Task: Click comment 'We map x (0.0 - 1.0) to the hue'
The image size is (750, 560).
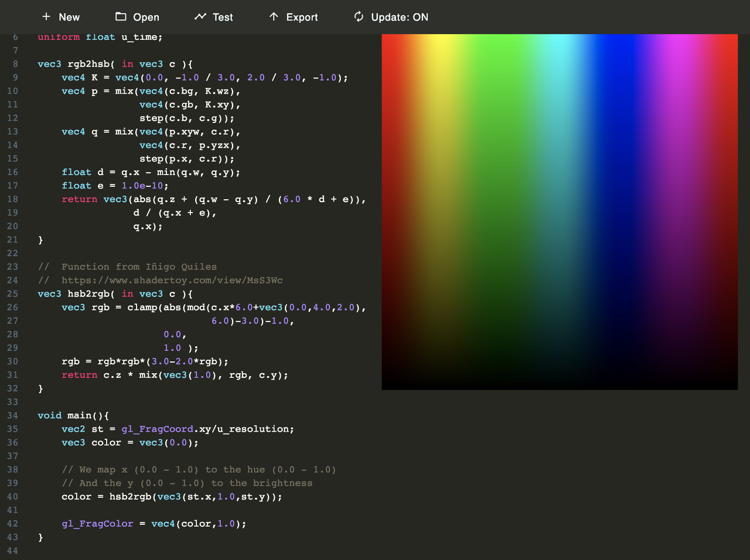Action: [x=199, y=470]
